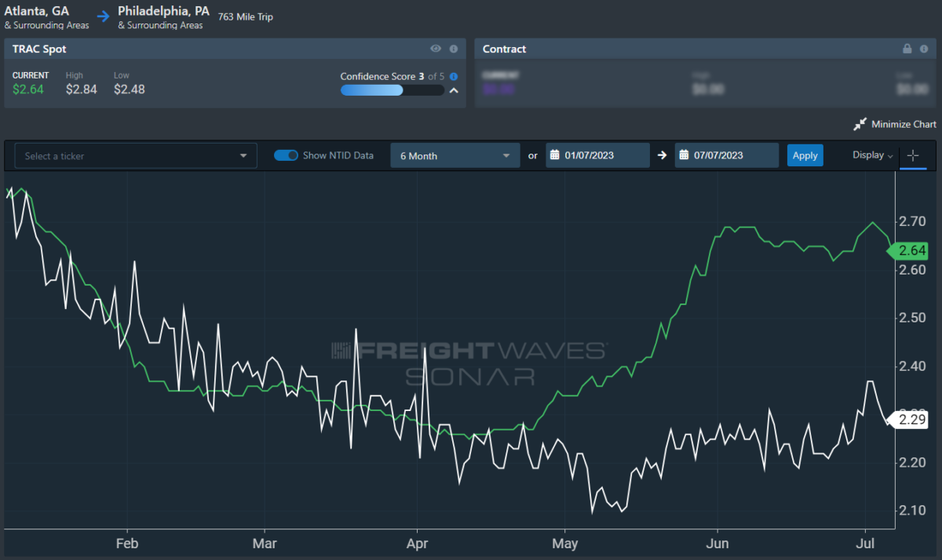Toggle the Show NTID Data switch
This screenshot has height=560, width=942.
[x=286, y=155]
